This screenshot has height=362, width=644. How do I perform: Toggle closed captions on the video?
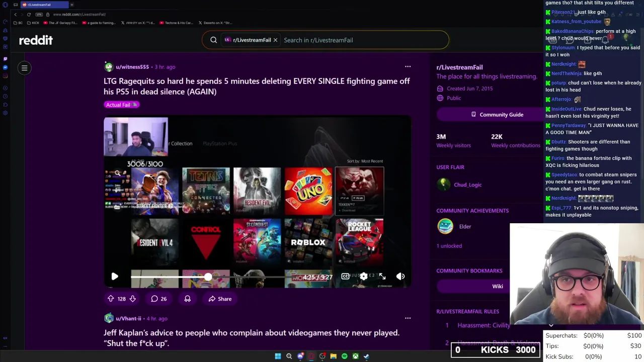point(345,277)
